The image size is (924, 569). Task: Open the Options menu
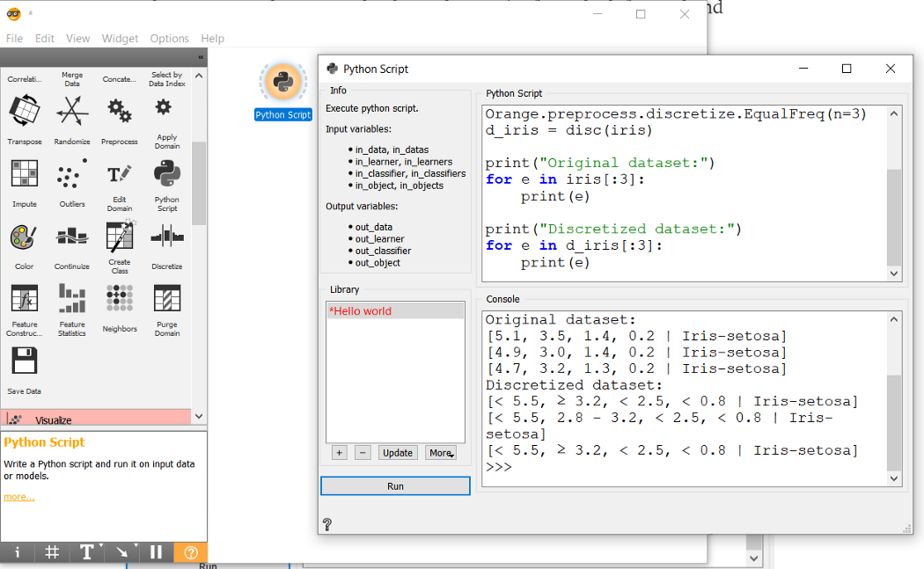tap(169, 38)
